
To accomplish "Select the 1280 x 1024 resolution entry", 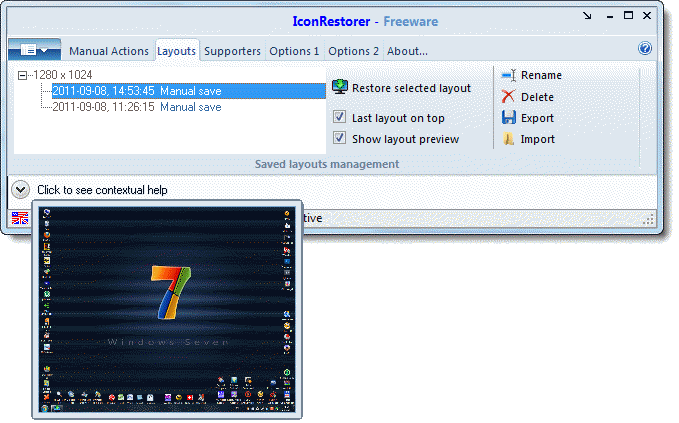I will pos(63,75).
